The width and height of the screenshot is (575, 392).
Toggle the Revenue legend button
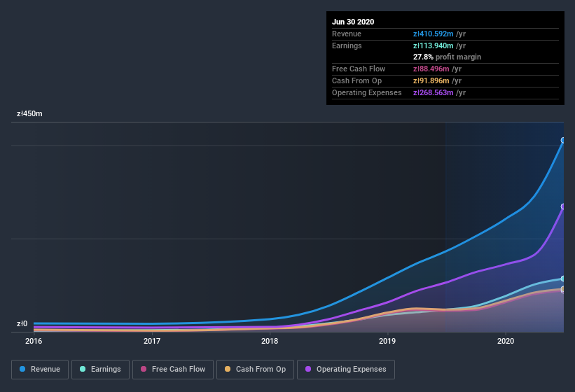pos(40,370)
